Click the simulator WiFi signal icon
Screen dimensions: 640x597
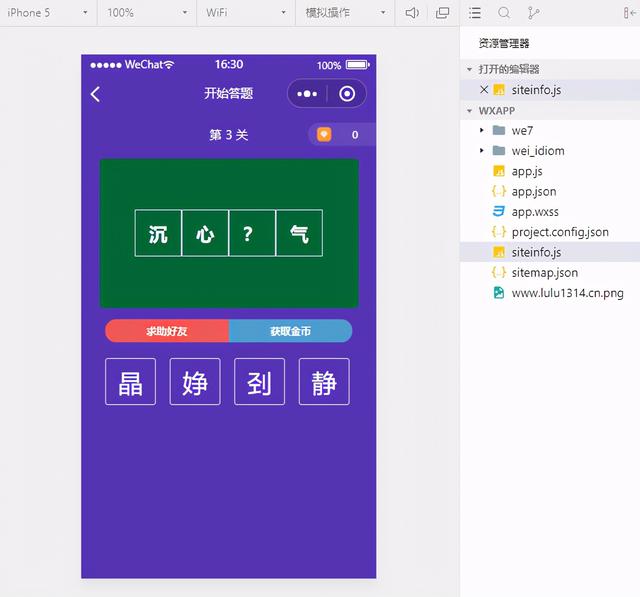(169, 64)
